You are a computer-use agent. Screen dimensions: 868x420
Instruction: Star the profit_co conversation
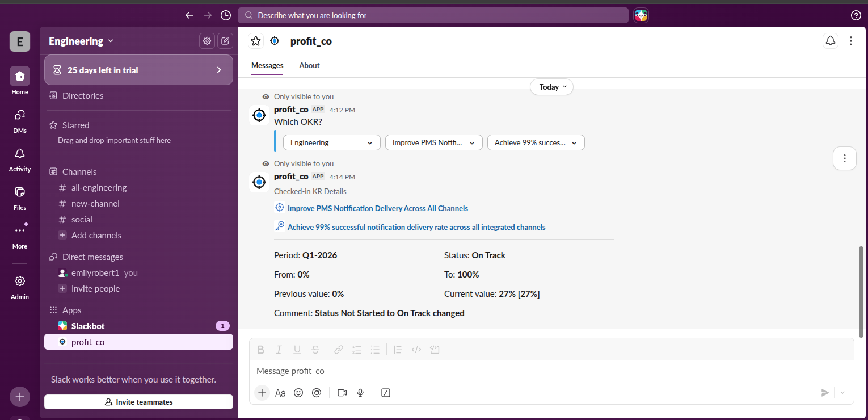tap(256, 41)
